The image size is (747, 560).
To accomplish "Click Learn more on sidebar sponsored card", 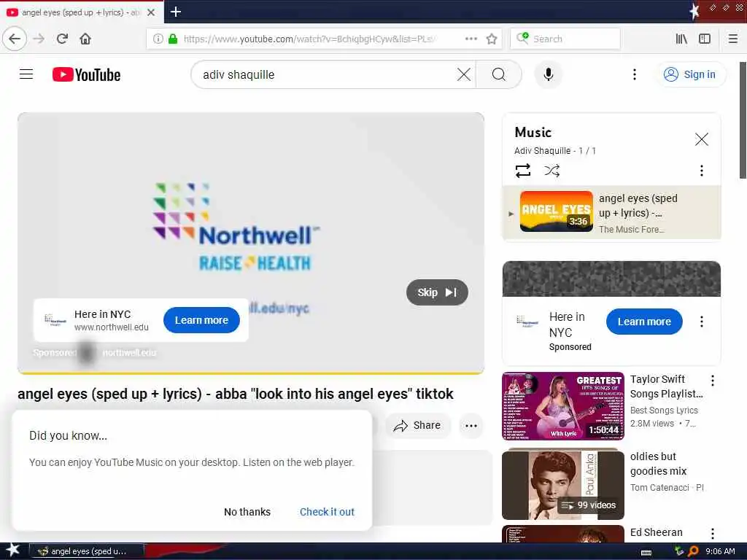I will pyautogui.click(x=644, y=322).
